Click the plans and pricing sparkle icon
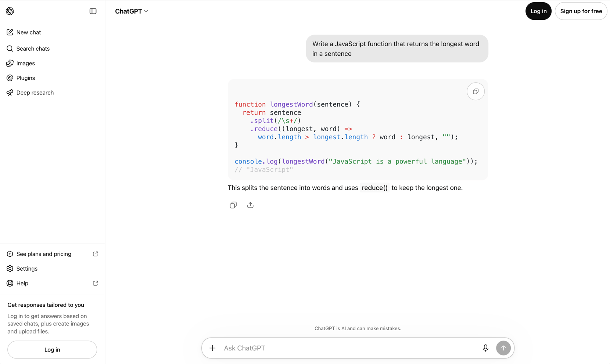 click(10, 254)
